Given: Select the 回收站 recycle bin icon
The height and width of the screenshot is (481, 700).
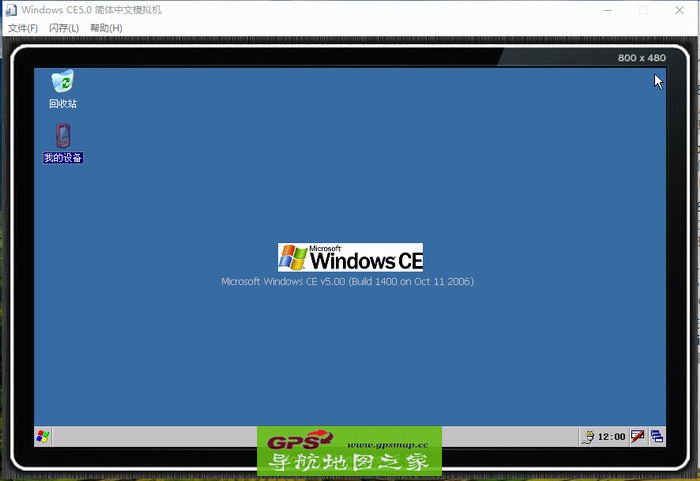Looking at the screenshot, I should (x=62, y=81).
